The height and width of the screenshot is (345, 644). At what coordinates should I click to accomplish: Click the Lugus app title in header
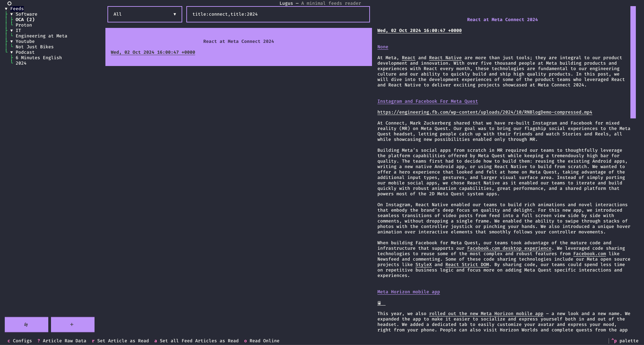pos(286,3)
